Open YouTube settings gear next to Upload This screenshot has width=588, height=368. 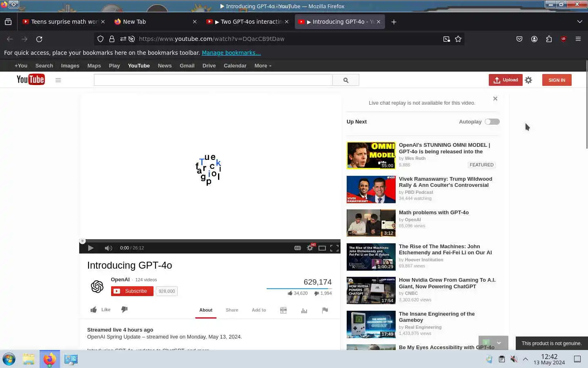(528, 80)
